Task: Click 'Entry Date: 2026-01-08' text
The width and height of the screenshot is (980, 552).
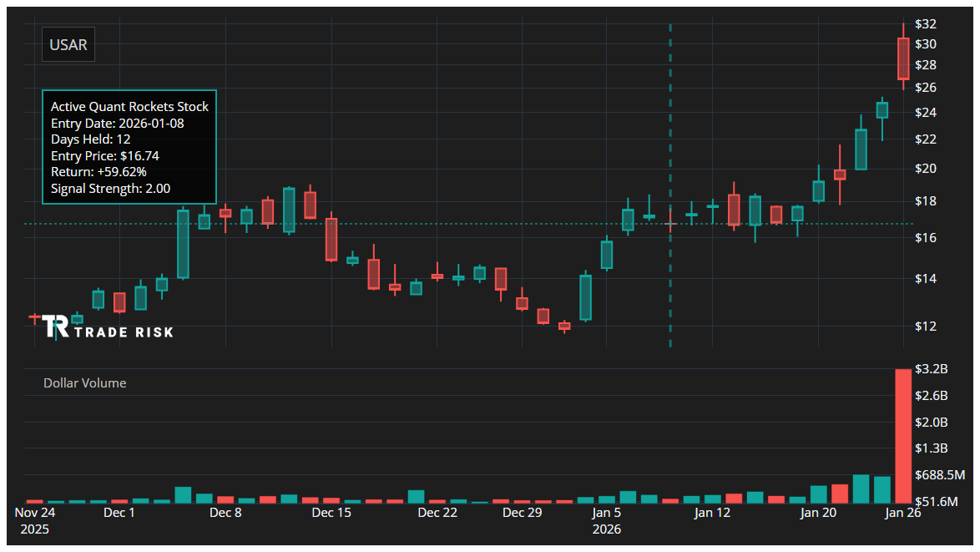Action: click(118, 123)
